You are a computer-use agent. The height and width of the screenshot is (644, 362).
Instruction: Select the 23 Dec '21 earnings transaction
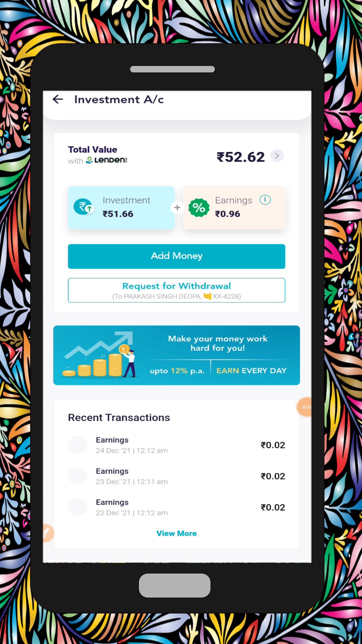[x=177, y=476]
